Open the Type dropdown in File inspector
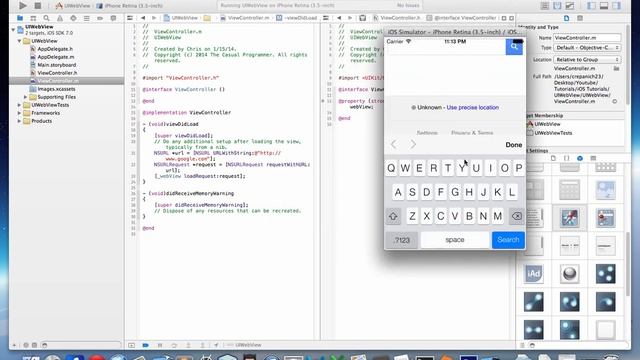Screen dimensions: 640x360 coord(587,48)
